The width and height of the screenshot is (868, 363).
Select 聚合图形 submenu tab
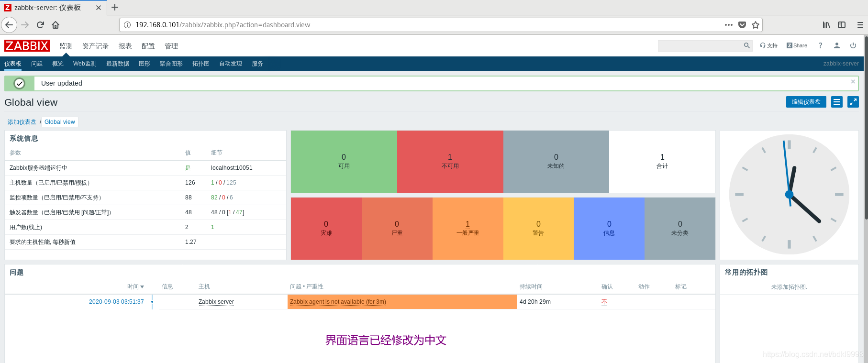tap(171, 64)
